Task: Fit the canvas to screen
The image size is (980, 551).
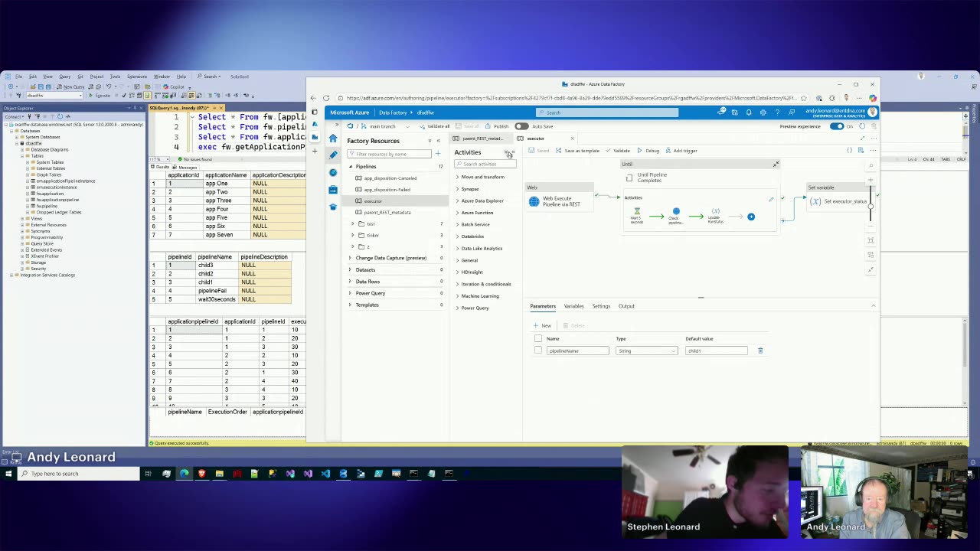Action: pos(871,241)
